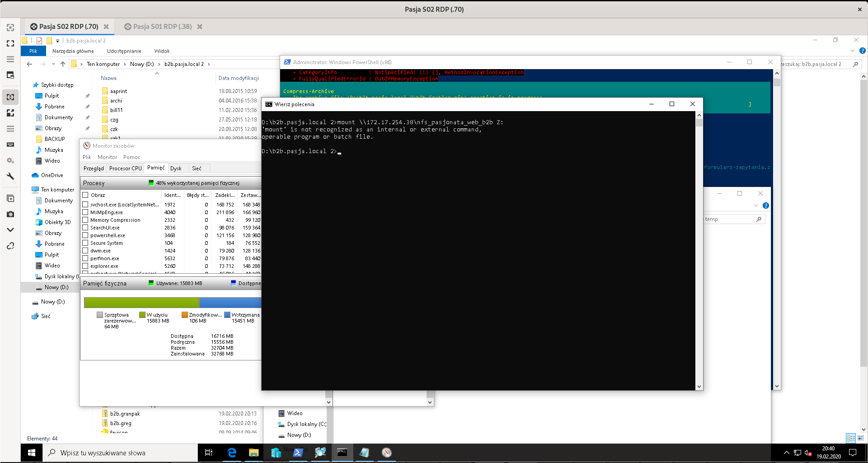Click the Wiersz polecenia vertical scrollbar

[x=699, y=251]
